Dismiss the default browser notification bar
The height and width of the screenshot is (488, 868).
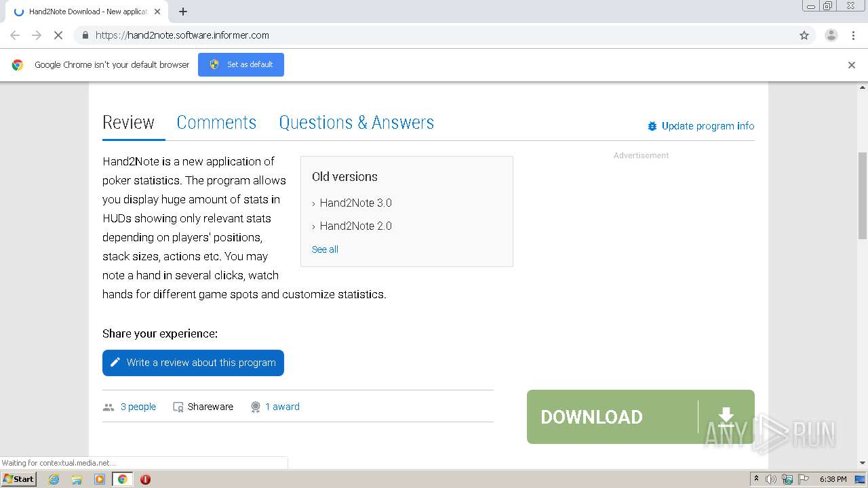pos(852,65)
